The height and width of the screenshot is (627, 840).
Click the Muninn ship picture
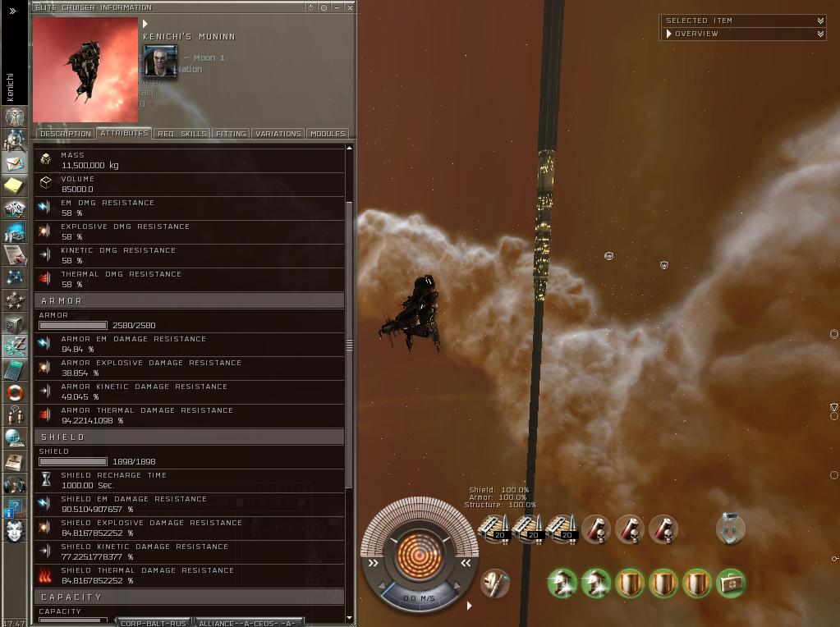[x=85, y=70]
